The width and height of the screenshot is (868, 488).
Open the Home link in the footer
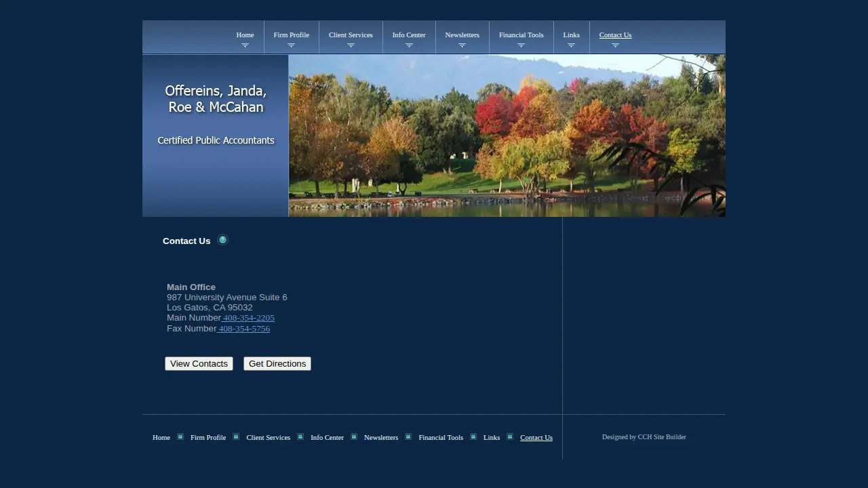tap(161, 437)
